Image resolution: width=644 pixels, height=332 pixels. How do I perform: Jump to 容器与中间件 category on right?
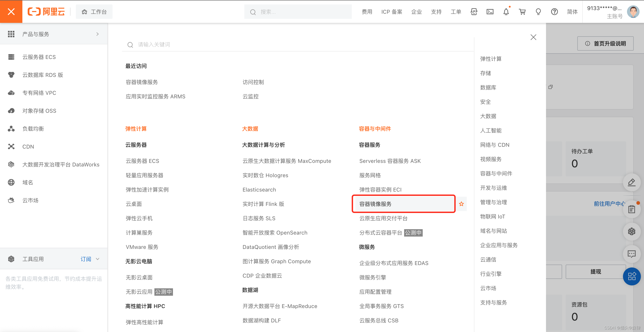click(496, 174)
